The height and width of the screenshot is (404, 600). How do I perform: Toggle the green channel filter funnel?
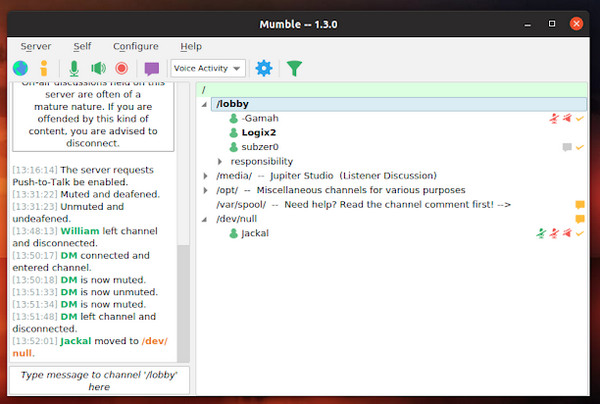[x=294, y=68]
